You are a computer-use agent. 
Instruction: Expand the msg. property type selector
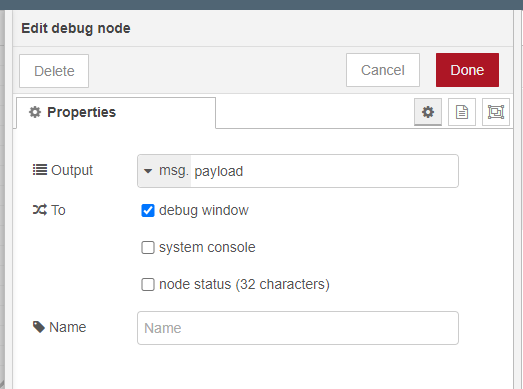164,171
